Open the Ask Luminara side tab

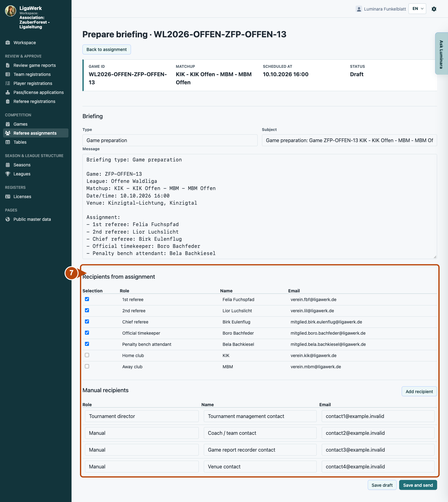coord(441,54)
